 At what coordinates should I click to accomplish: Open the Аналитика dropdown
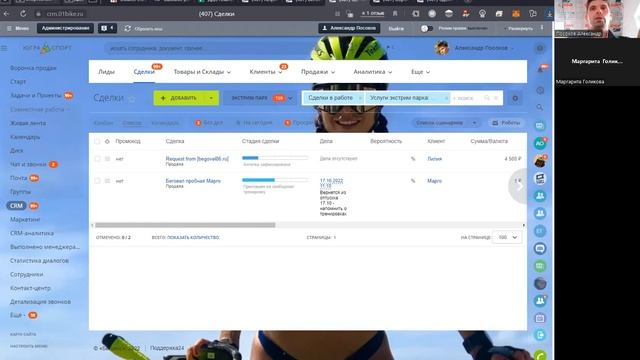click(x=373, y=72)
